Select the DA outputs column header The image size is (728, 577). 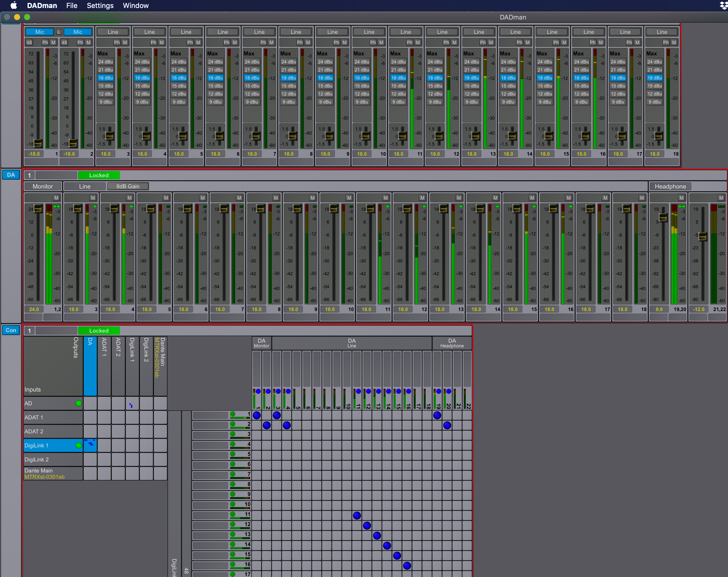click(90, 366)
